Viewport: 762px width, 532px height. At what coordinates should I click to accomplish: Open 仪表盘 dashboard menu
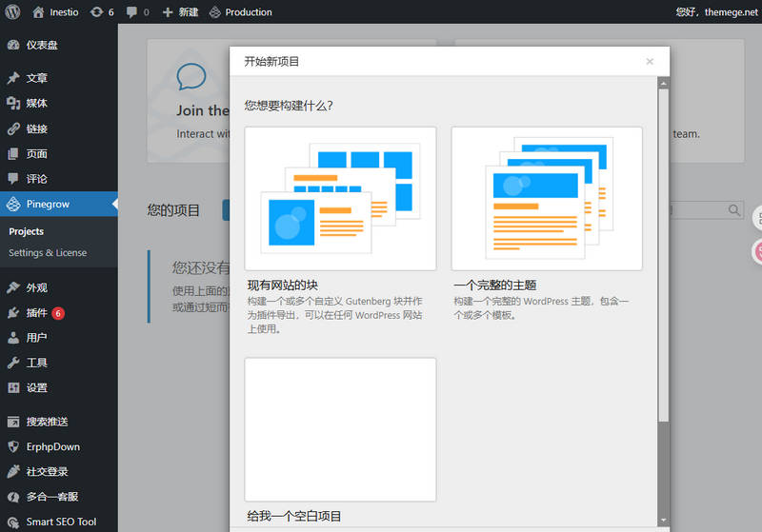(59, 45)
